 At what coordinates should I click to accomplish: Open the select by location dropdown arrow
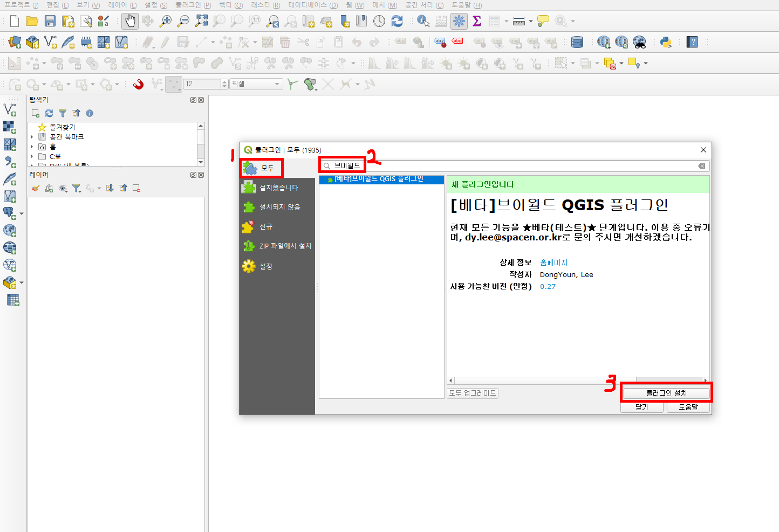(x=646, y=64)
